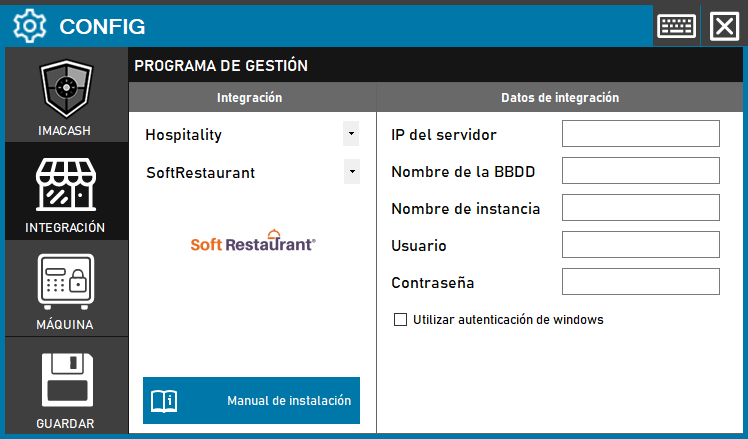Open the MÁQUINA safe icon

click(x=65, y=282)
